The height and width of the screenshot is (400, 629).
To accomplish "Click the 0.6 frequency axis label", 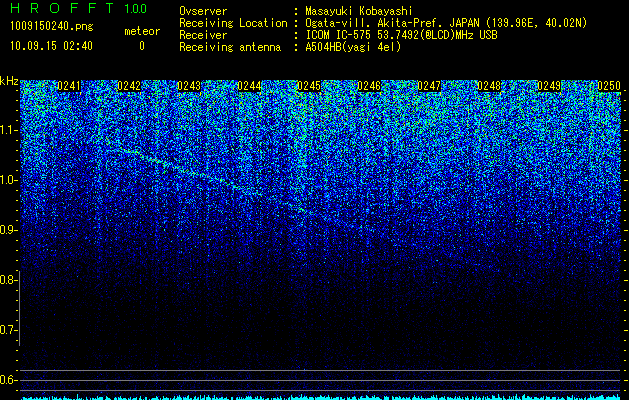I will pos(7,380).
